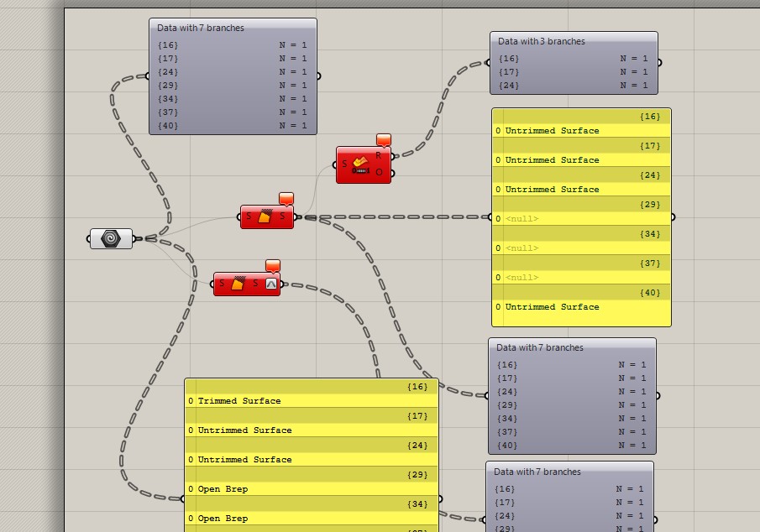The height and width of the screenshot is (532, 760).
Task: Open the error balloon above the R/O component
Action: pos(384,140)
